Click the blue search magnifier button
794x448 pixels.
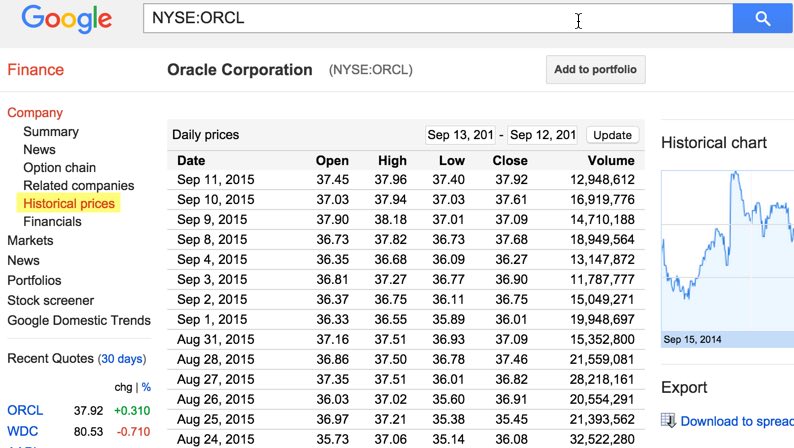click(x=763, y=18)
